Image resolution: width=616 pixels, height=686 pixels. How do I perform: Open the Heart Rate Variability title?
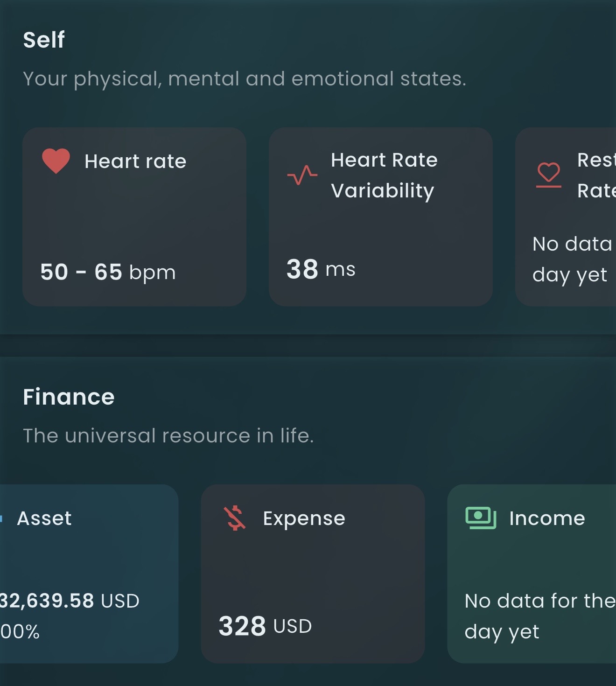click(x=384, y=175)
